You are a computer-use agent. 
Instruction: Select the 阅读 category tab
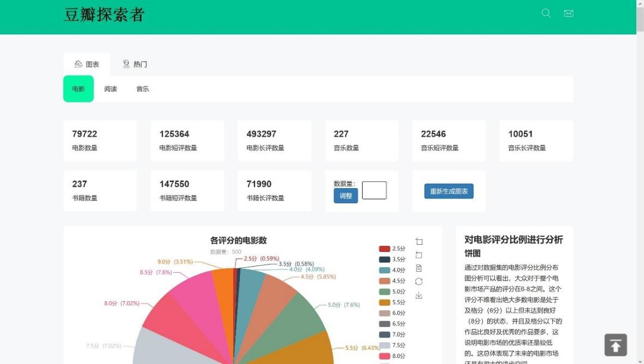[x=110, y=89]
